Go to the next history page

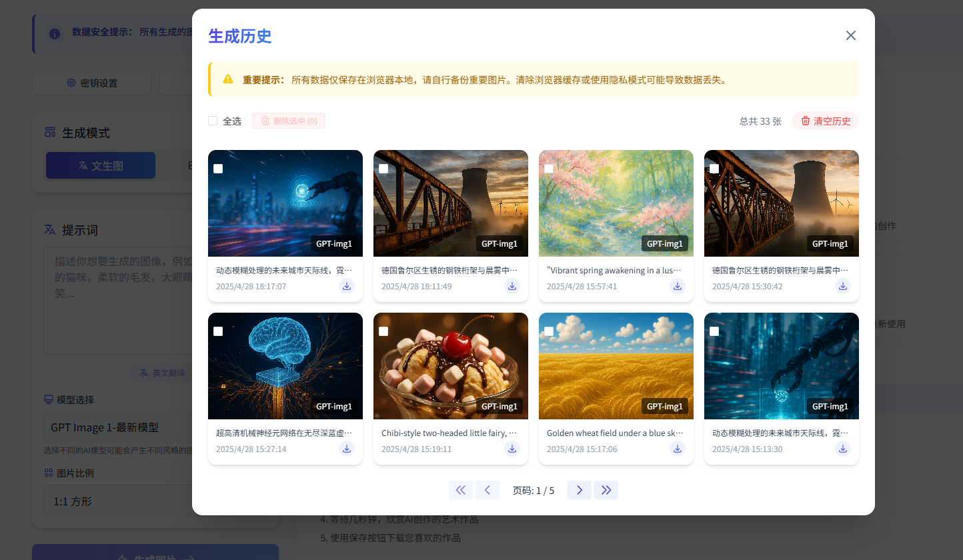pos(580,490)
